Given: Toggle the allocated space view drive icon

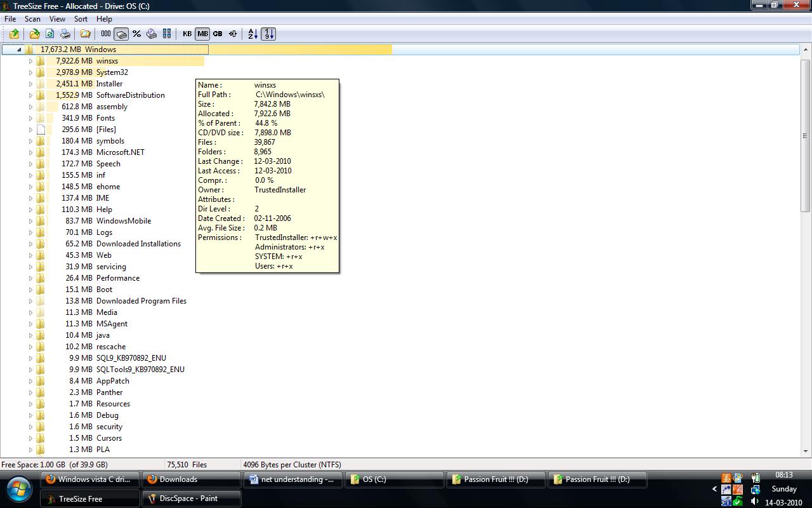Looking at the screenshot, I should coord(121,34).
